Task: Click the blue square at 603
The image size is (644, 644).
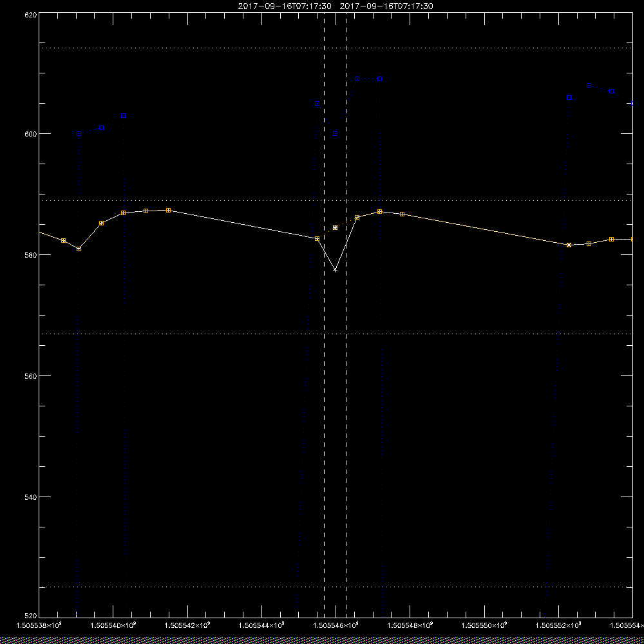Action: click(x=123, y=115)
